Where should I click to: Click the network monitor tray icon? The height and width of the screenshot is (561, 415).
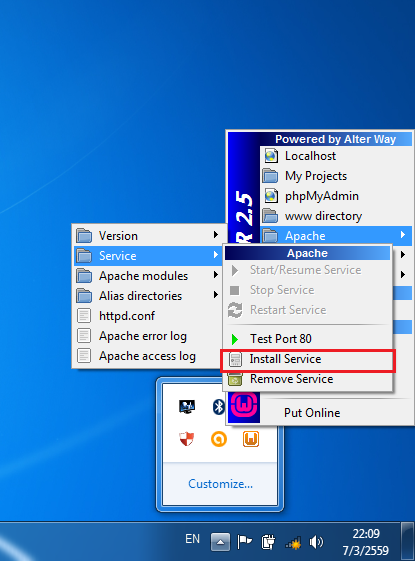(187, 407)
